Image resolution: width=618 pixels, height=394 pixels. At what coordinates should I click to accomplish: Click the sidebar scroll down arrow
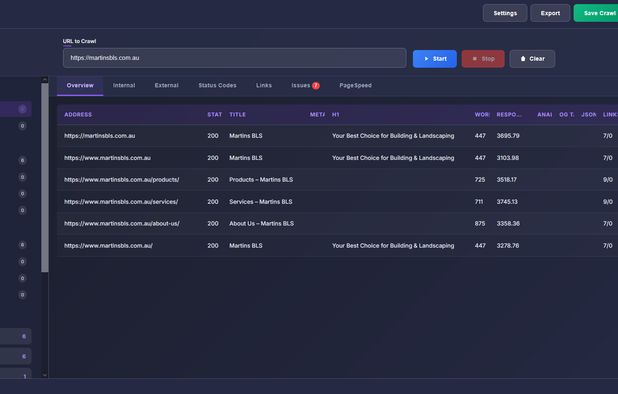45,375
